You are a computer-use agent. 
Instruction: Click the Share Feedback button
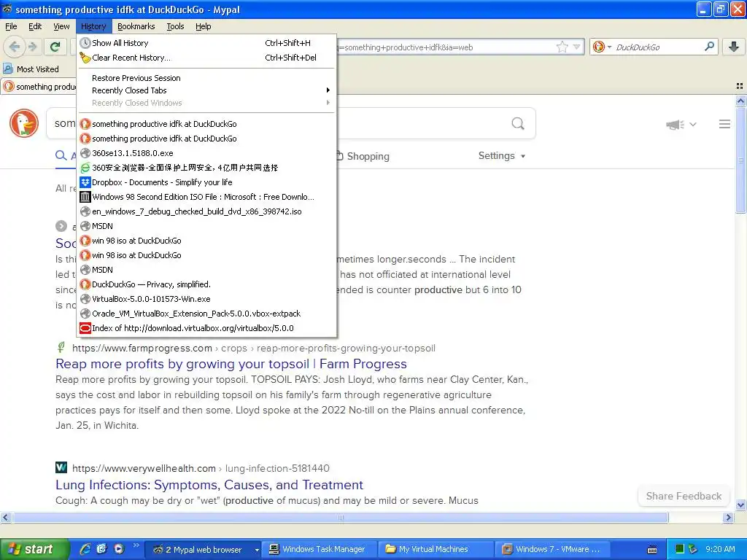pos(684,496)
